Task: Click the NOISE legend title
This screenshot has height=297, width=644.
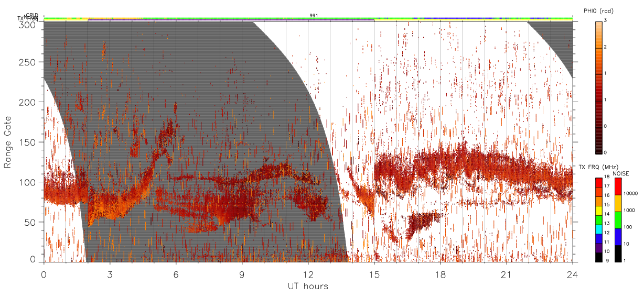Action: click(621, 173)
